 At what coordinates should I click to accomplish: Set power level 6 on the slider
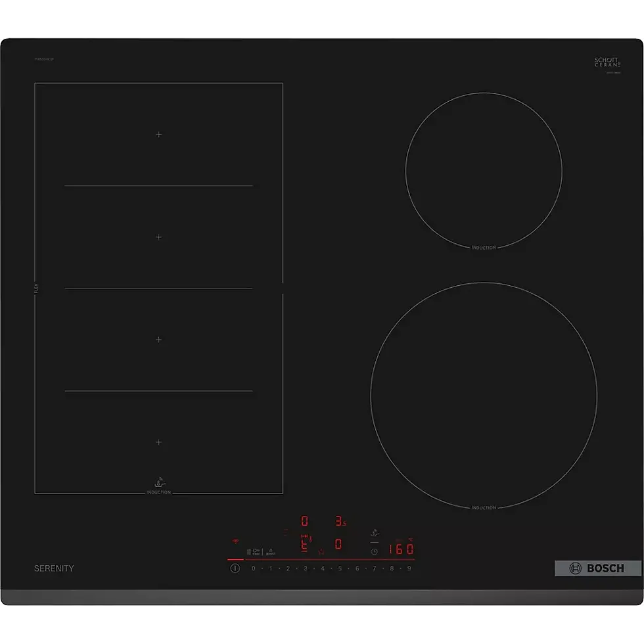coord(357,568)
